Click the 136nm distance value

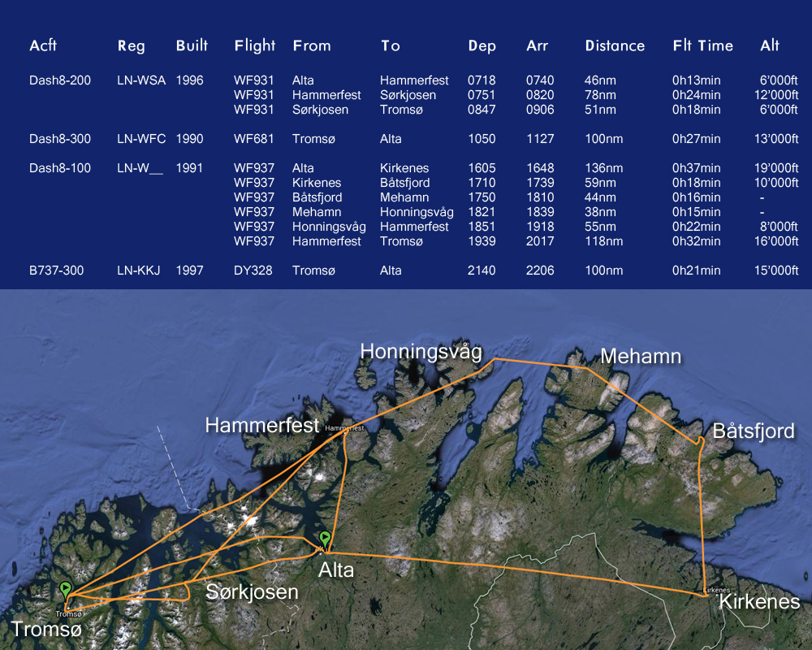point(603,168)
